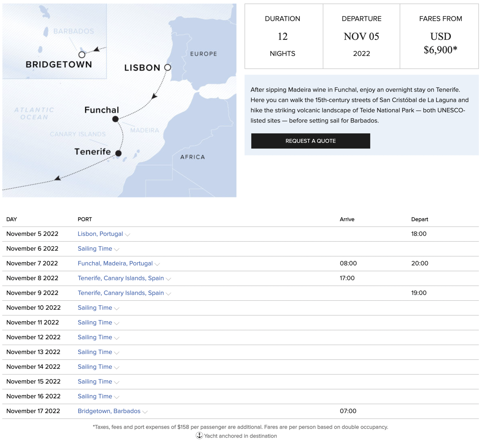Click the Funchal port dot on the map

click(x=115, y=119)
